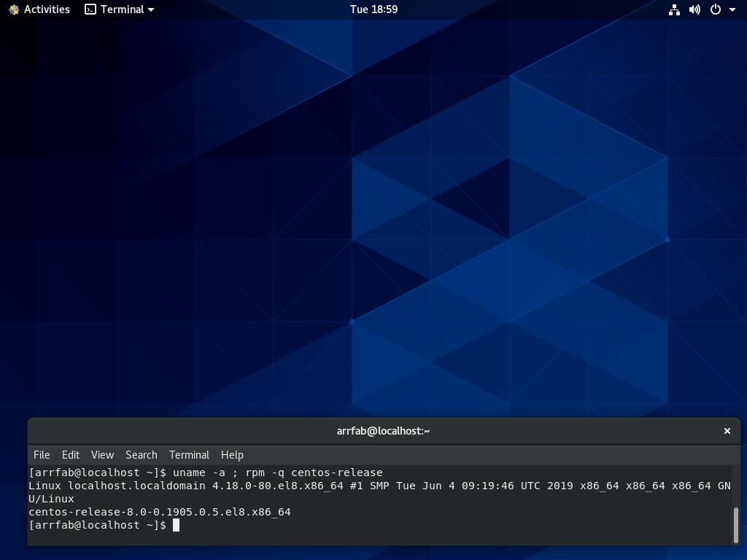Click the power icon in top bar
Screen dimensions: 747x560
tap(716, 9)
